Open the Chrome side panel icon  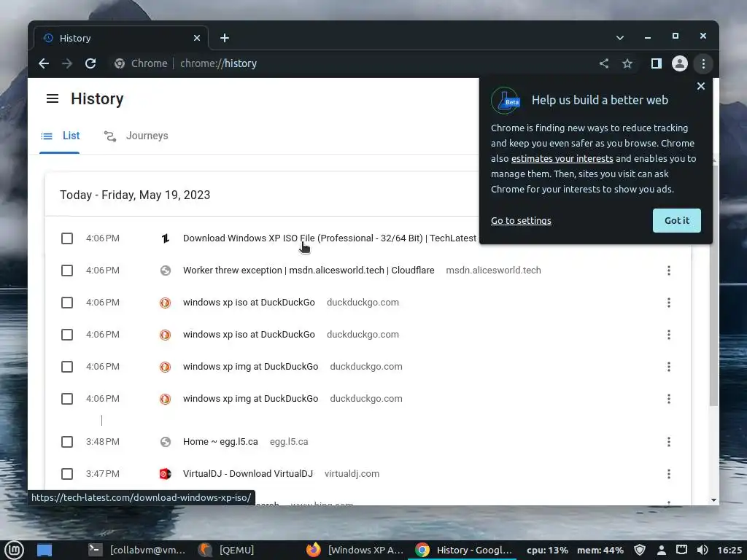[657, 63]
